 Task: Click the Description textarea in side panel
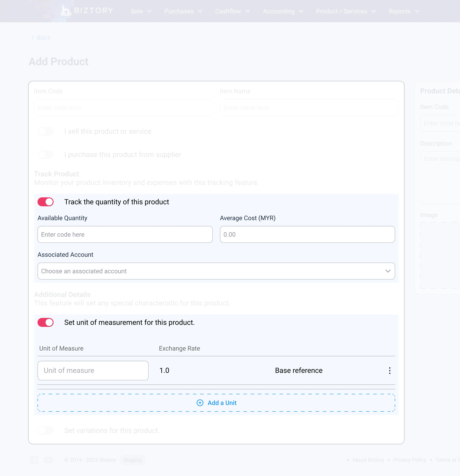tap(440, 178)
